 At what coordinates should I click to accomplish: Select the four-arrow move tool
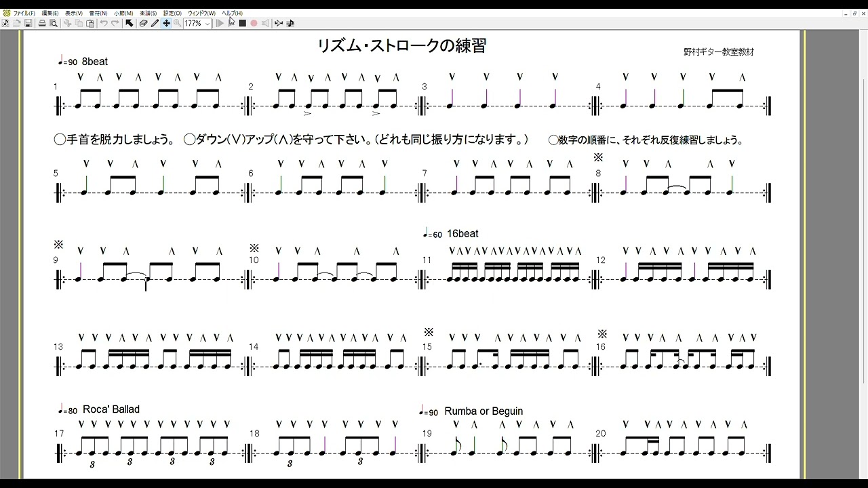coord(166,23)
